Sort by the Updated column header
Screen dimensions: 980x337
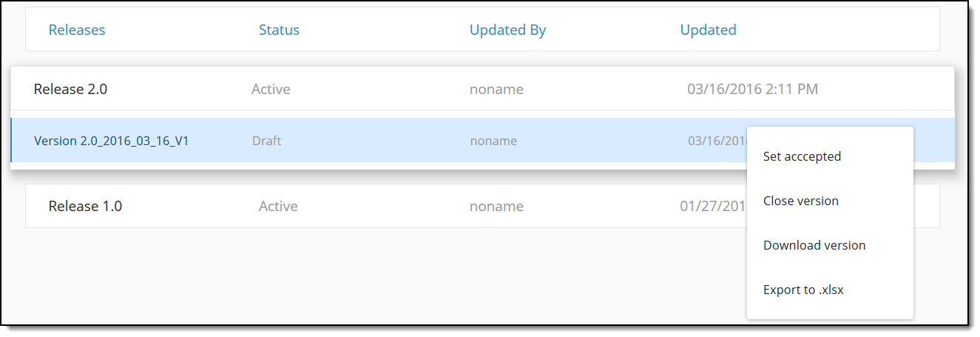[708, 30]
